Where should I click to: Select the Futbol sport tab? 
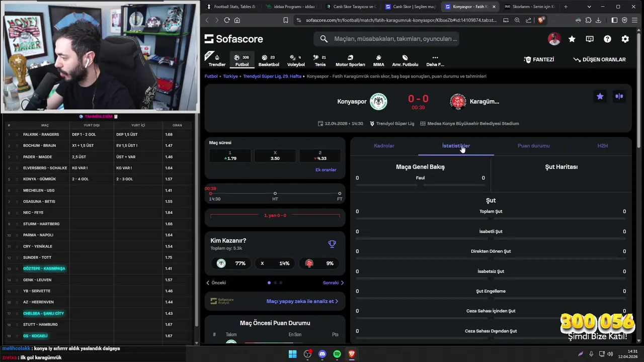242,60
